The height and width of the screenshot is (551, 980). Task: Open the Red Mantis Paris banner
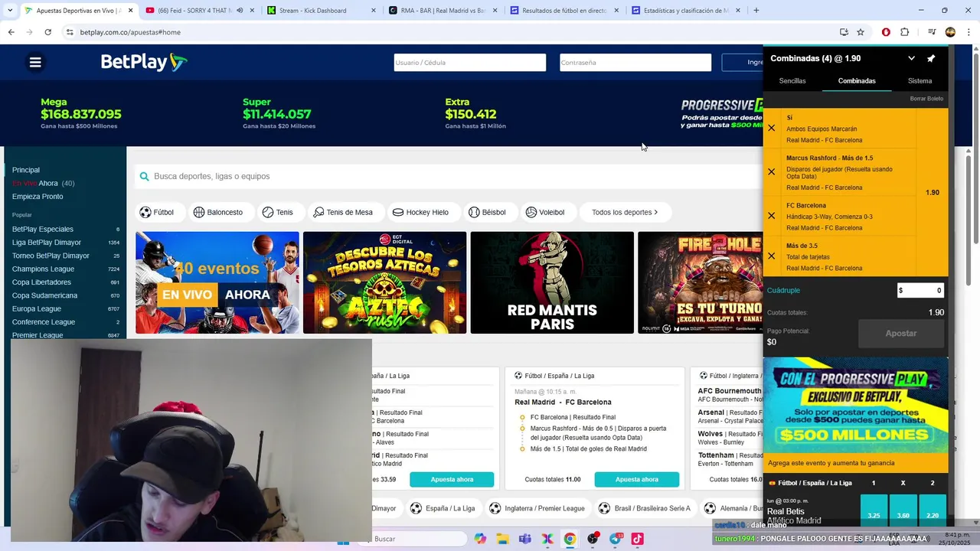pyautogui.click(x=552, y=282)
